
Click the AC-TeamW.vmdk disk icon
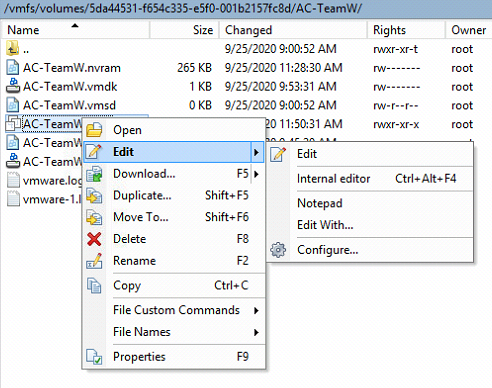[13, 86]
